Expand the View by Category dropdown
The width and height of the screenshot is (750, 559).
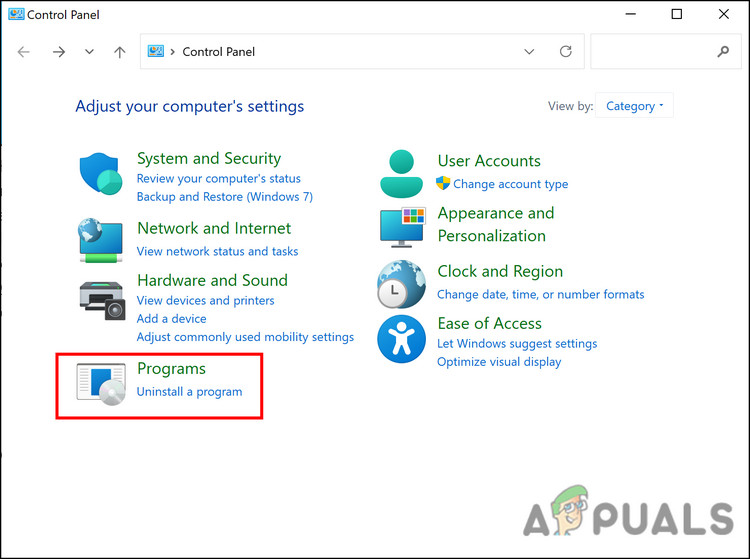pos(635,106)
